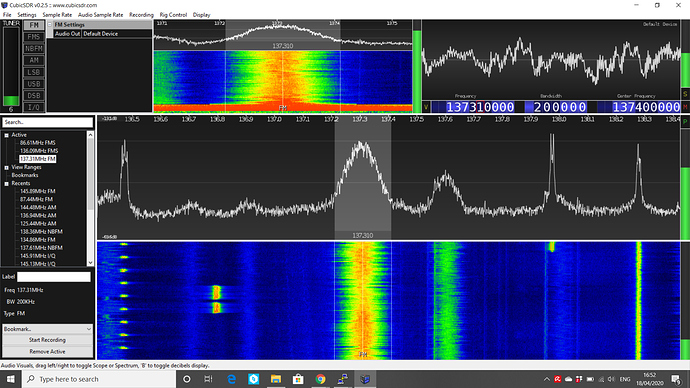Open File Explorer from the taskbar

pos(276,379)
